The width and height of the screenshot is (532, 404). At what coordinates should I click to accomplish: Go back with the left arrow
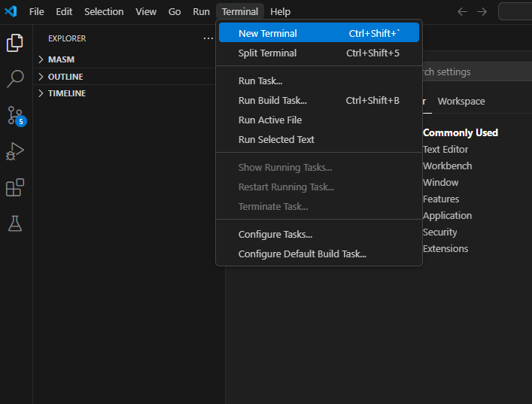[462, 12]
